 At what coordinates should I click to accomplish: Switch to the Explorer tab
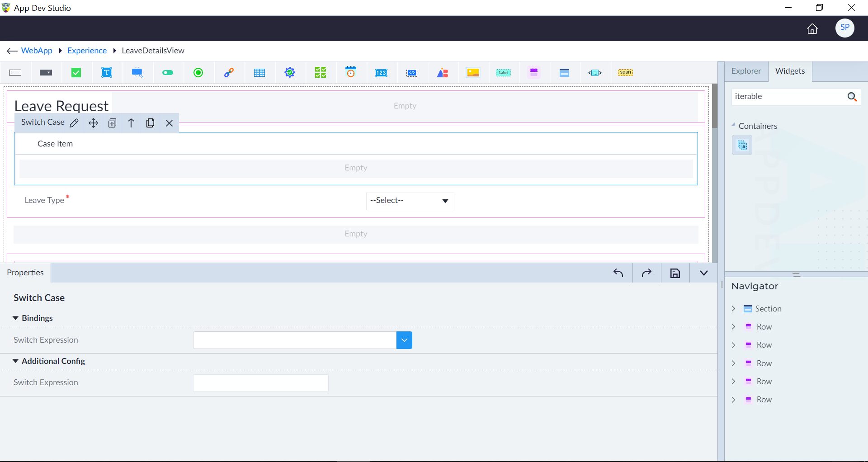746,71
